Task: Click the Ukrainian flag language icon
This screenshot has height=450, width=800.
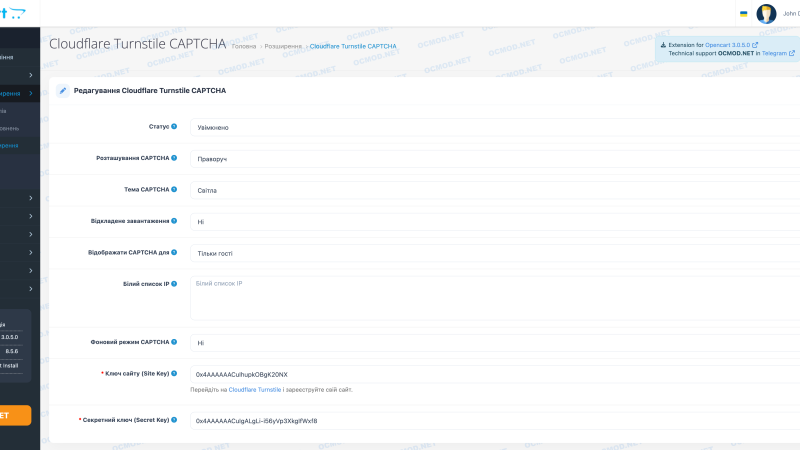Action: [x=743, y=14]
